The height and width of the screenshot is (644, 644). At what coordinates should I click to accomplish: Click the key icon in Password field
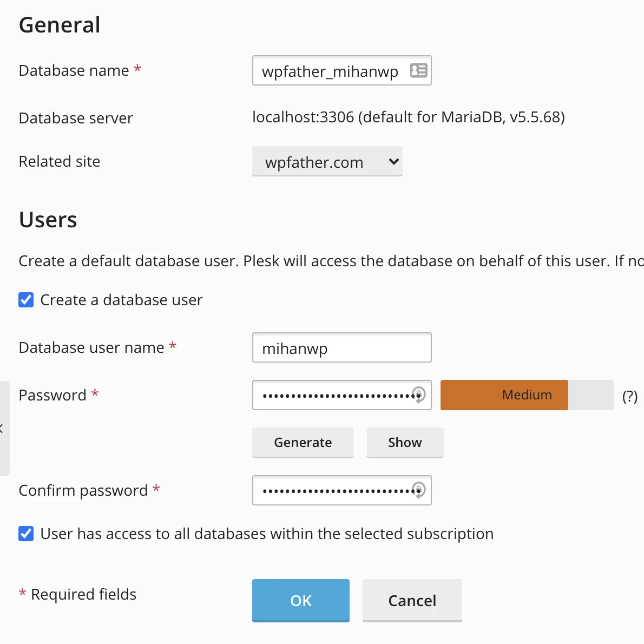(418, 395)
